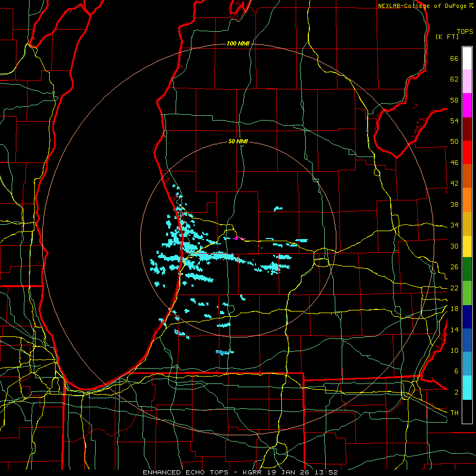Click the TH legend label
This screenshot has height=476, width=476.
(x=454, y=413)
